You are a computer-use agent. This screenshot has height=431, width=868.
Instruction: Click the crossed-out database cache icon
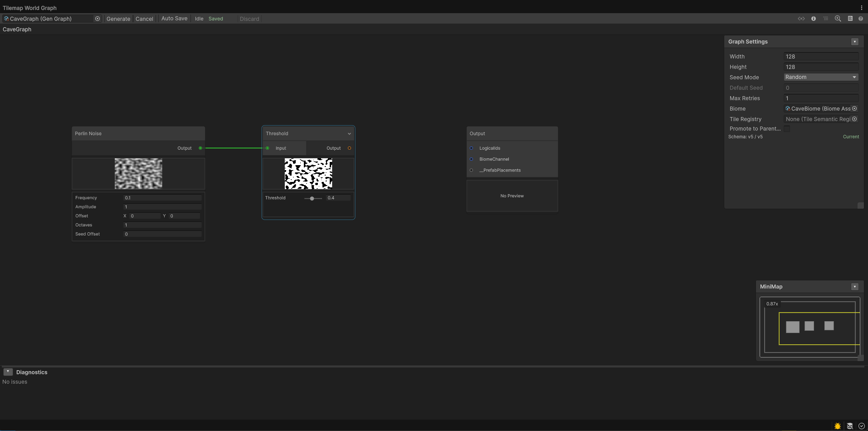[850, 426]
